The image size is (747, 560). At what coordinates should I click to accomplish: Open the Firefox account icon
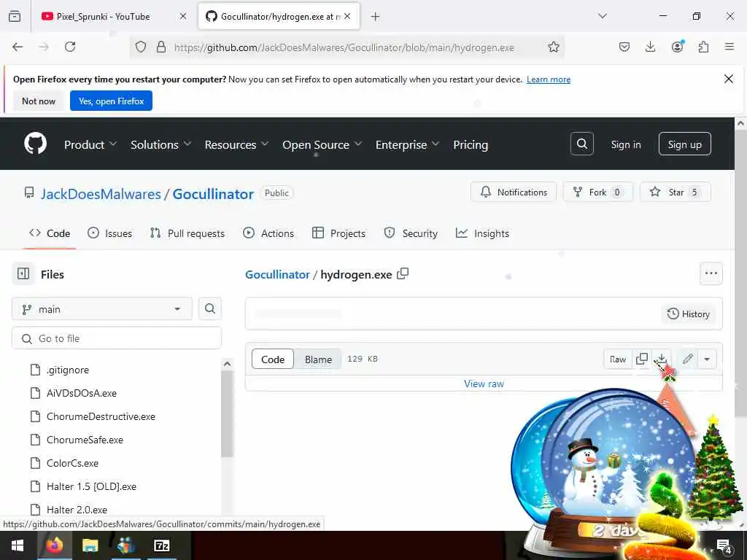(x=677, y=47)
